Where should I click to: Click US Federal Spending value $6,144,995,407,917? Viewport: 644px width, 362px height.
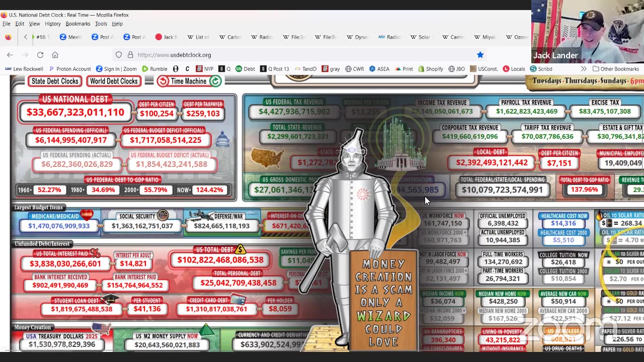pos(71,140)
